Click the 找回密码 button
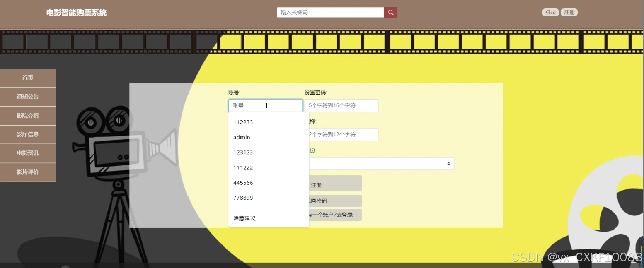The image size is (644, 268). tap(335, 201)
